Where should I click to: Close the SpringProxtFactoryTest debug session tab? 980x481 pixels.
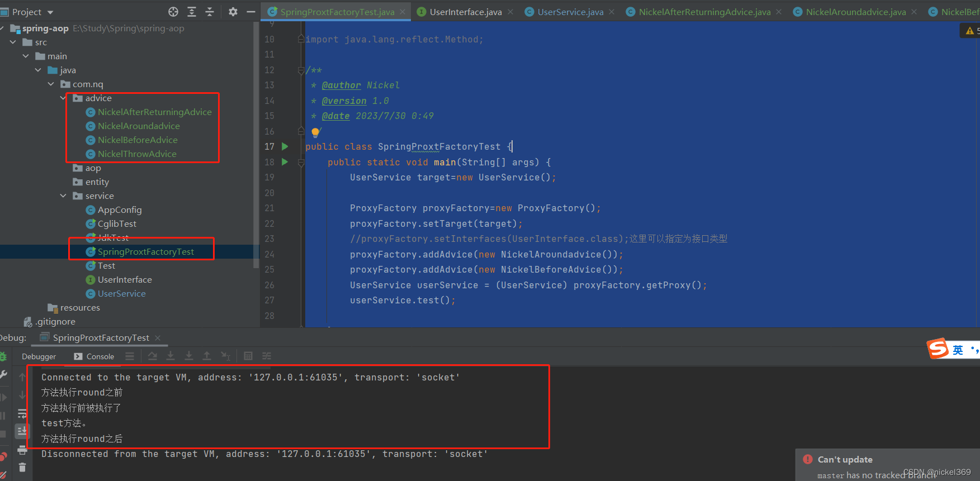[158, 338]
